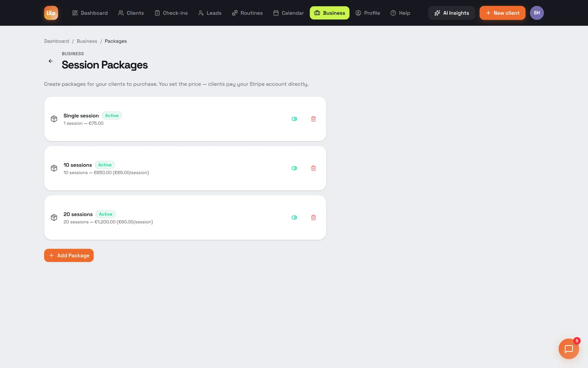The width and height of the screenshot is (588, 368).
Task: Open AI Insights
Action: [x=452, y=13]
